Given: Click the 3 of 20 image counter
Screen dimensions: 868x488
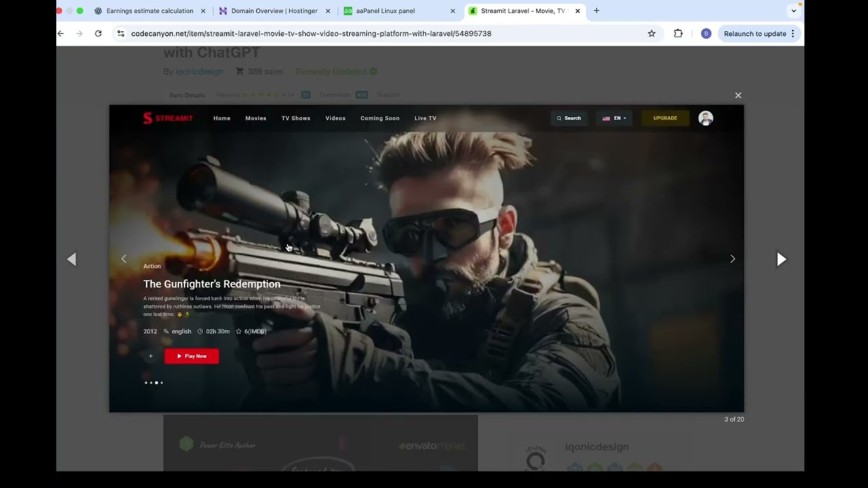Looking at the screenshot, I should (734, 420).
